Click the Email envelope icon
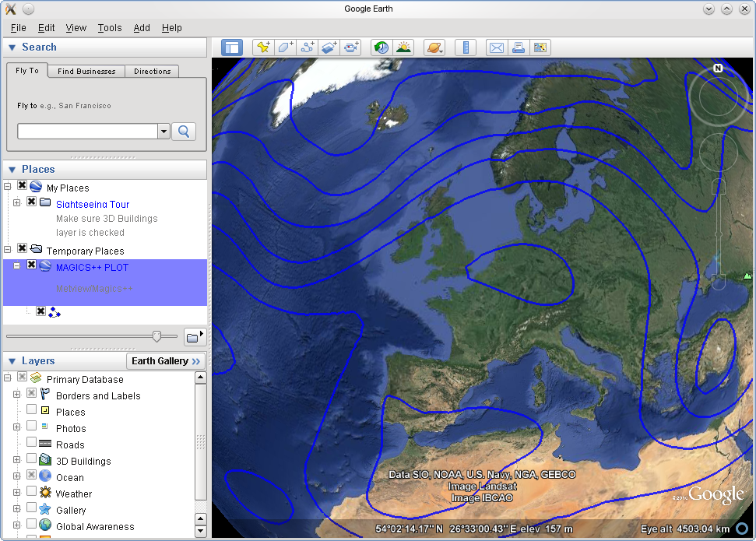Image resolution: width=756 pixels, height=541 pixels. (x=496, y=47)
